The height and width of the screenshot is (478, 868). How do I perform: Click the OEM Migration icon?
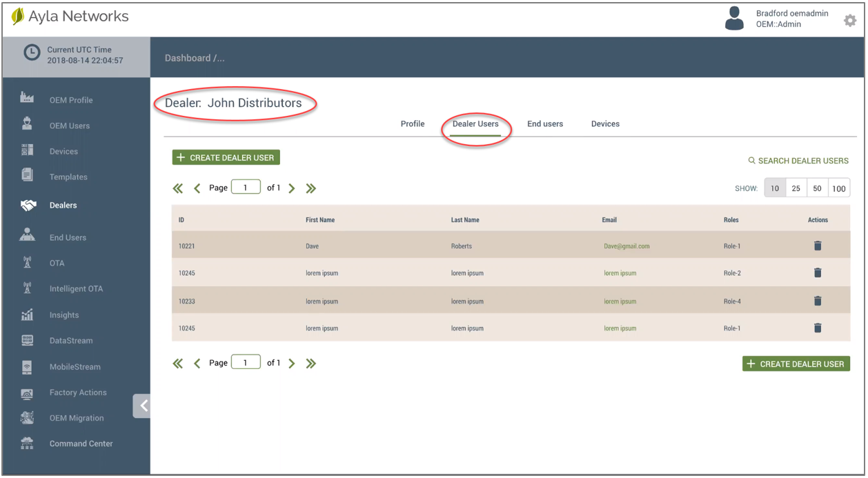(27, 418)
